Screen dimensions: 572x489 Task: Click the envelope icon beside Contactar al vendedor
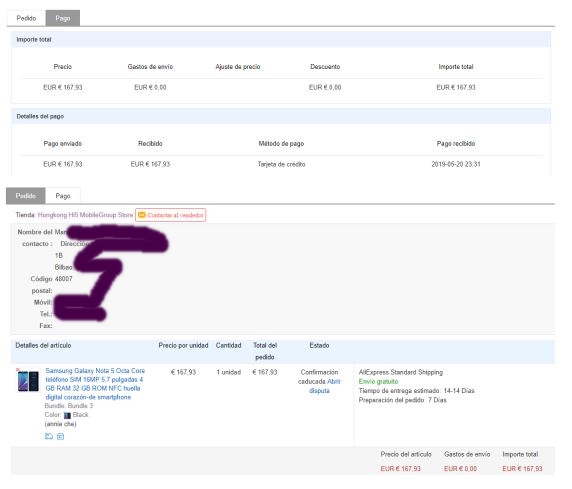click(142, 215)
